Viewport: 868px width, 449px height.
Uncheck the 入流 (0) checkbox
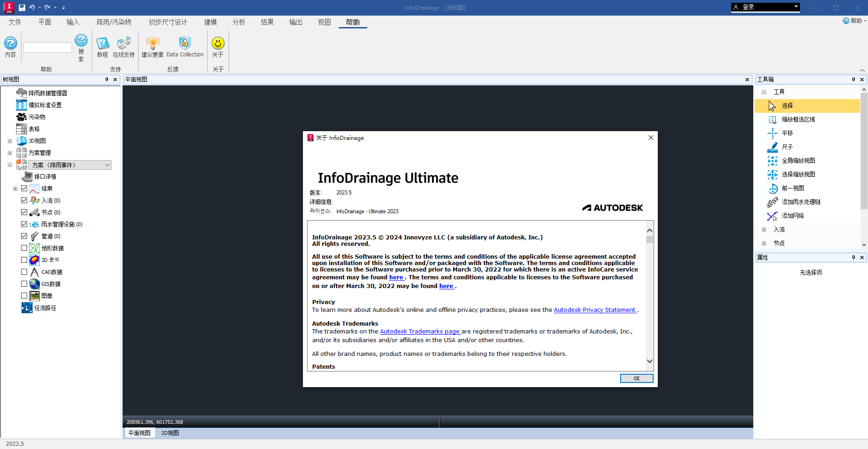coord(24,200)
